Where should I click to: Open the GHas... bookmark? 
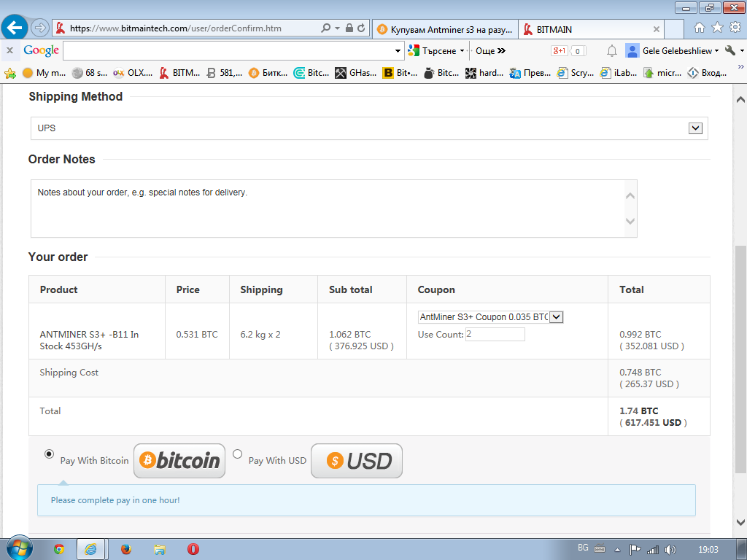(356, 73)
